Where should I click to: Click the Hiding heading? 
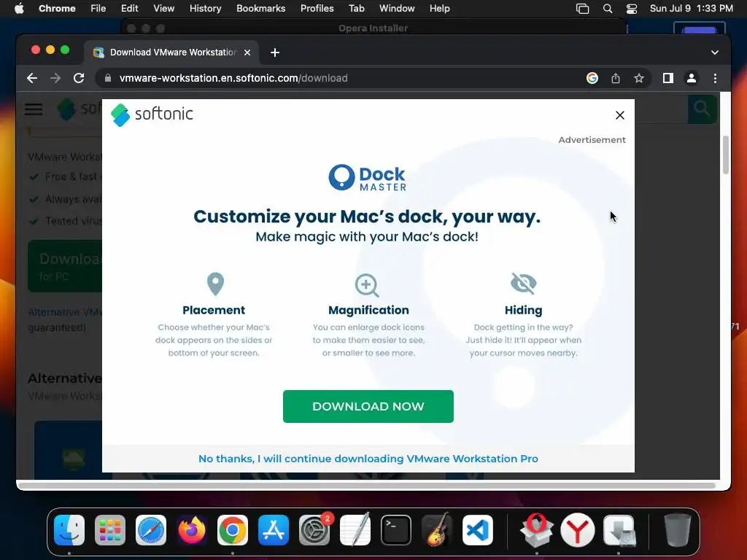(524, 311)
